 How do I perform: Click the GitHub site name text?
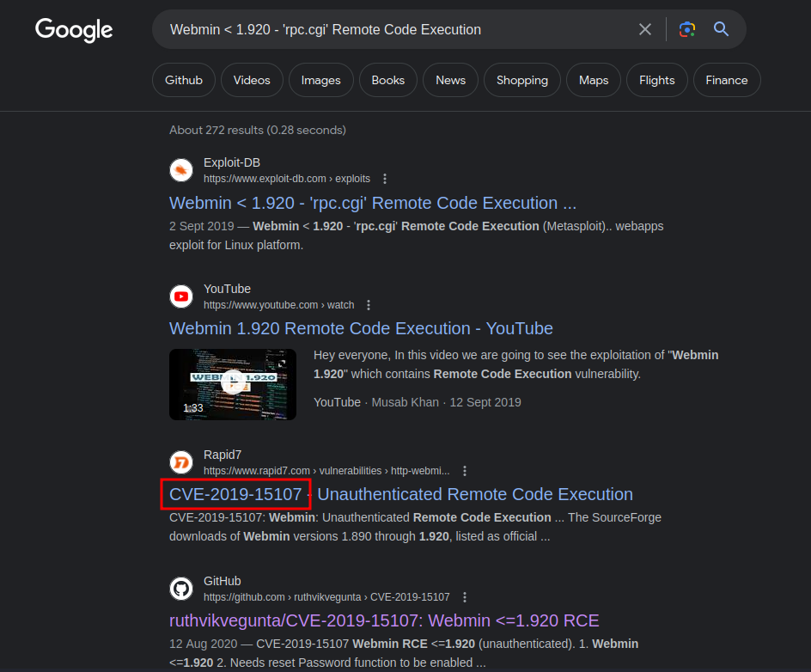[222, 581]
